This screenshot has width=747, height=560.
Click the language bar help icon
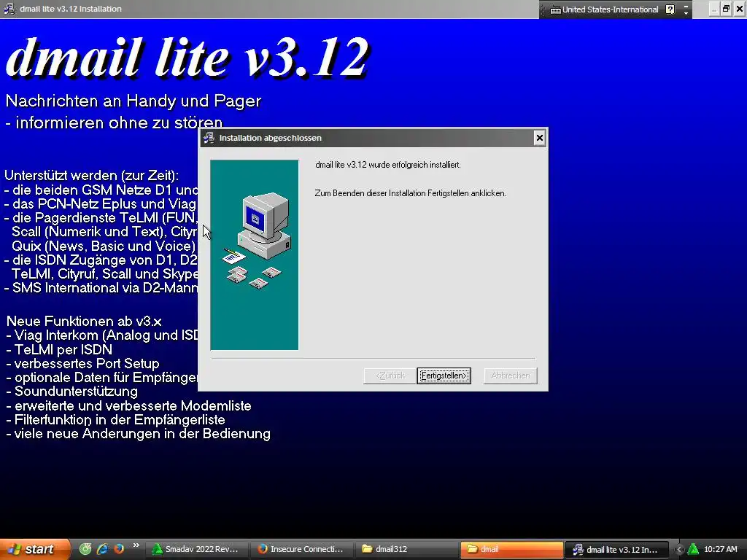(670, 9)
